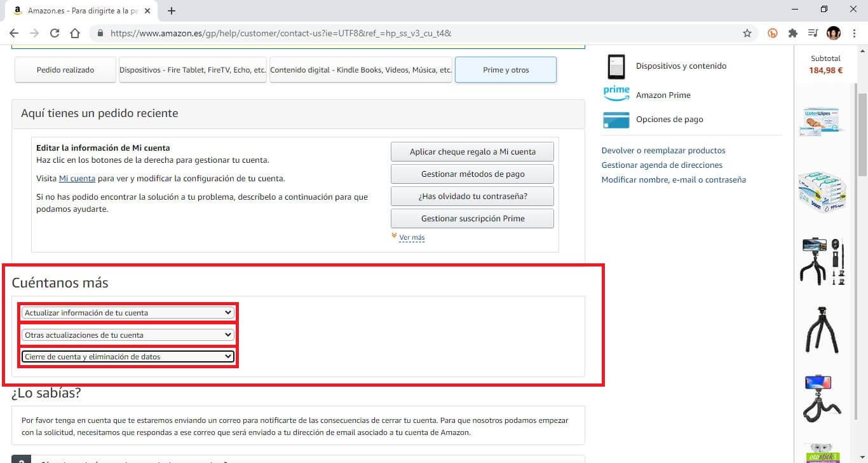
Task: Open the tripod with phone thumbnail
Action: [822, 399]
